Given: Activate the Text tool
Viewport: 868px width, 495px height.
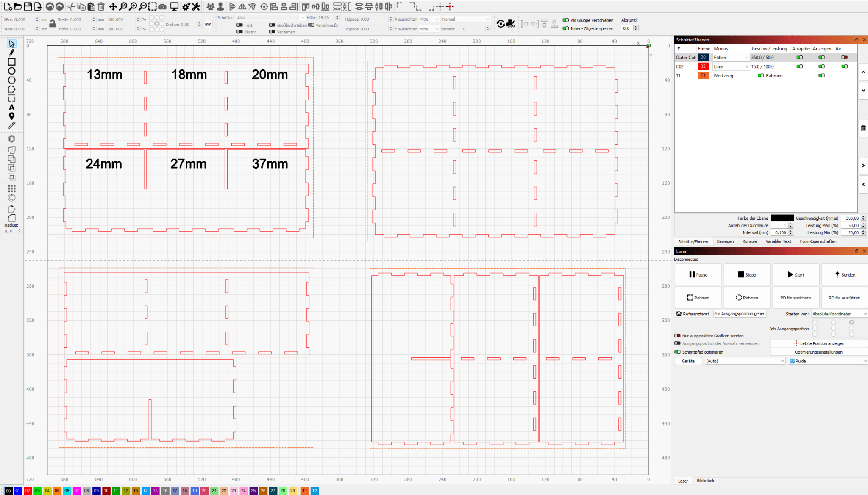Looking at the screenshot, I should coord(12,107).
